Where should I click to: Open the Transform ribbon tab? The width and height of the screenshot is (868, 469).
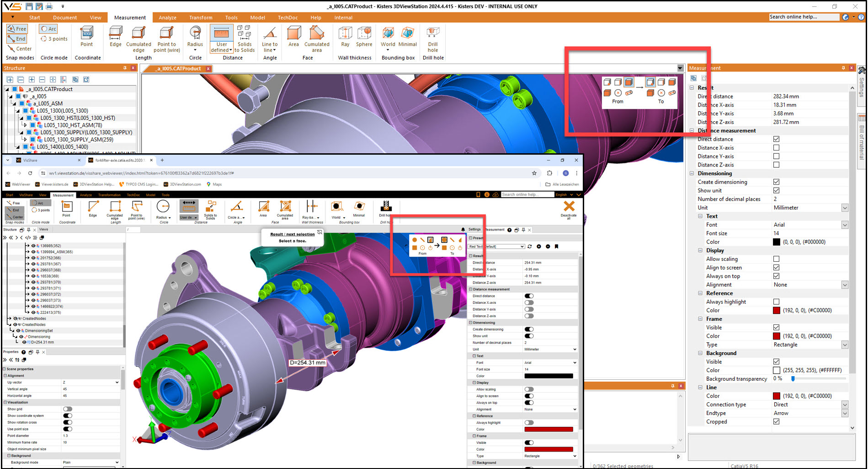(201, 17)
